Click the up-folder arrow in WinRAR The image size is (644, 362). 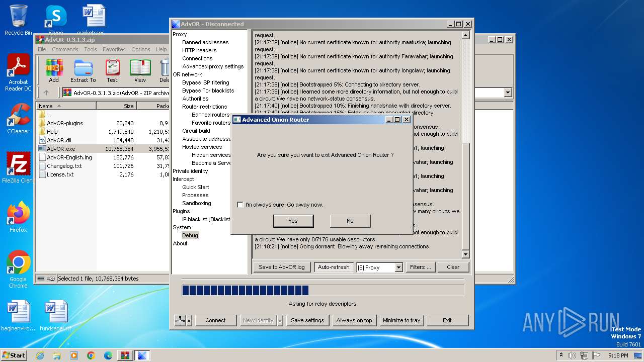coord(46,93)
